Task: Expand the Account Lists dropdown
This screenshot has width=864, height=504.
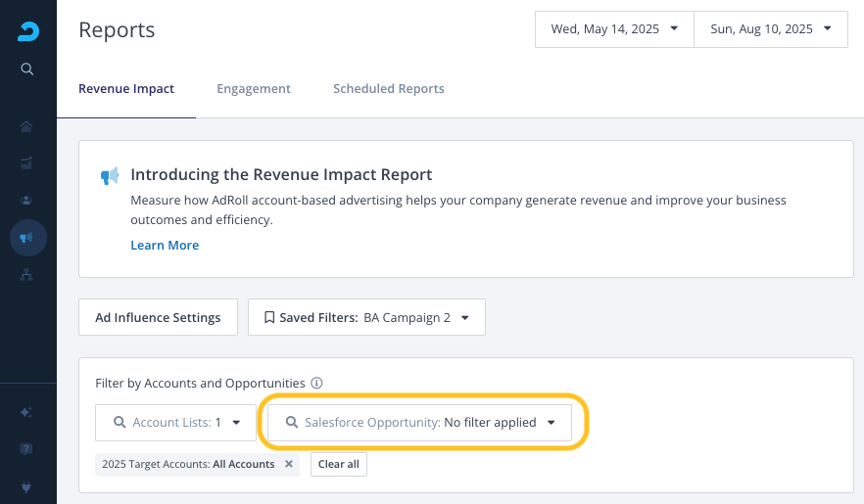Action: click(175, 423)
